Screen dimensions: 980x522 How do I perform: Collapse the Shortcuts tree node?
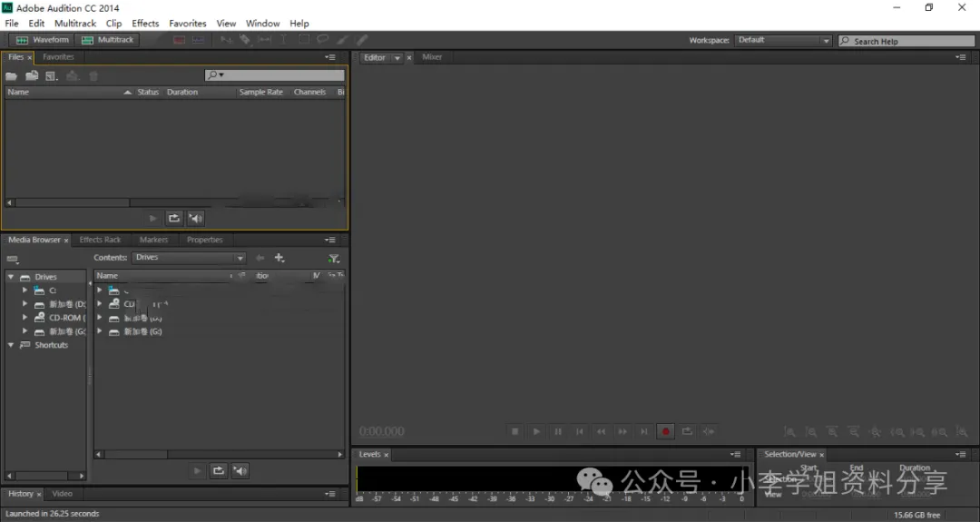(x=11, y=345)
